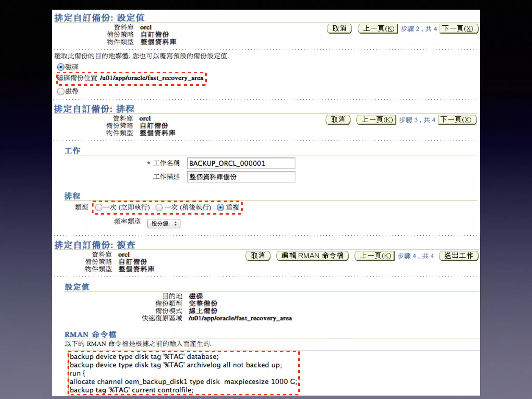The width and height of the screenshot is (532, 399).
Task: Click the 編輯 RMAN 命令檔 button
Action: coord(312,256)
